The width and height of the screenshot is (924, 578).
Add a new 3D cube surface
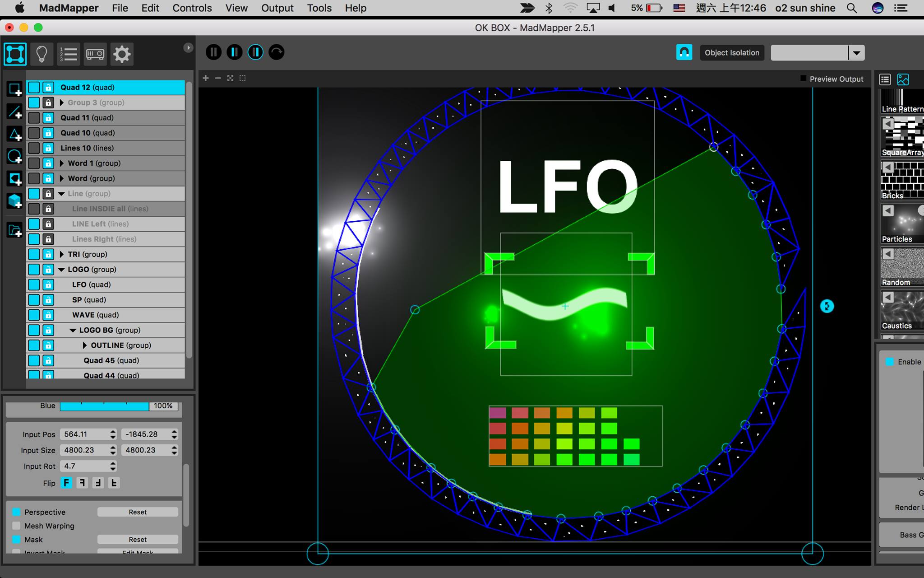tap(14, 200)
